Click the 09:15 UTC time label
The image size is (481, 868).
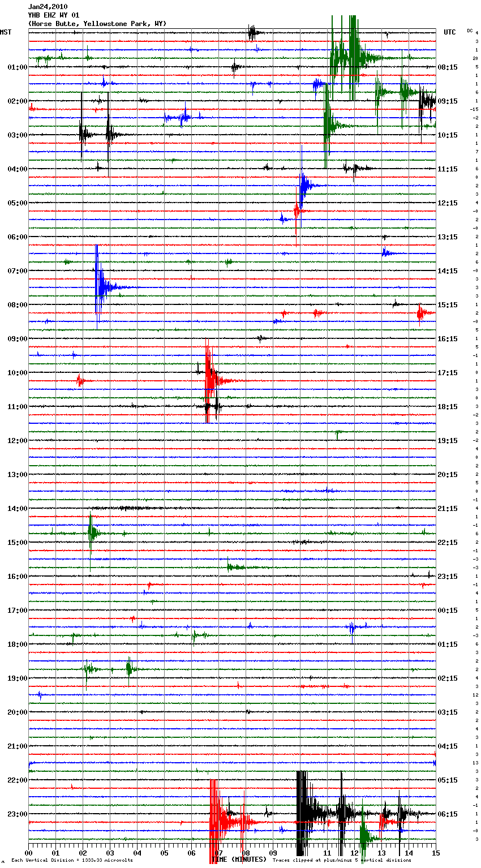click(x=448, y=101)
